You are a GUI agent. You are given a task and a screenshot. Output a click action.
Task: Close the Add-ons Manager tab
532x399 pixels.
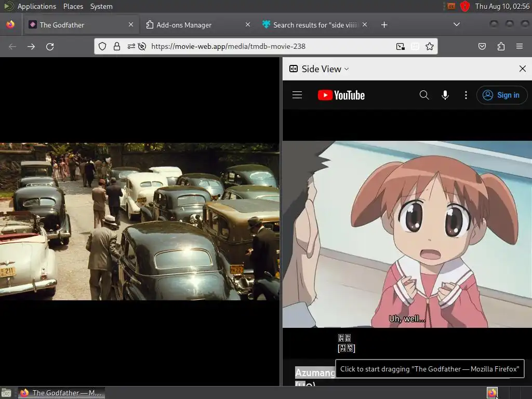tap(248, 25)
